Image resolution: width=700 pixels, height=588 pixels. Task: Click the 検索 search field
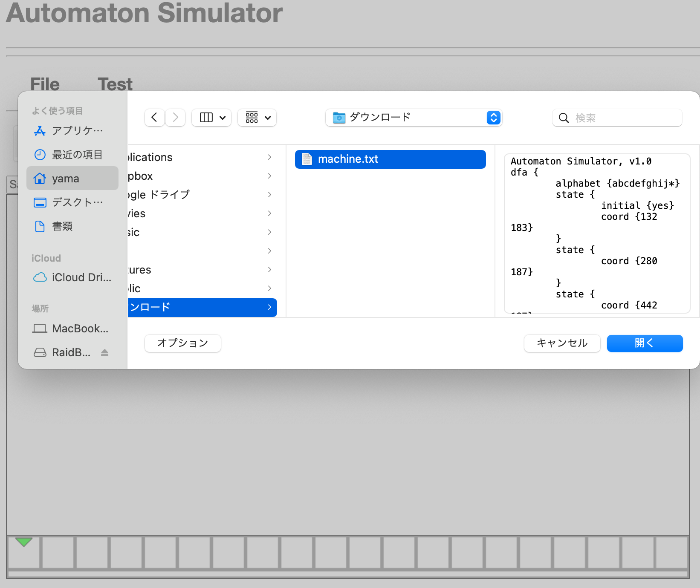pyautogui.click(x=622, y=118)
